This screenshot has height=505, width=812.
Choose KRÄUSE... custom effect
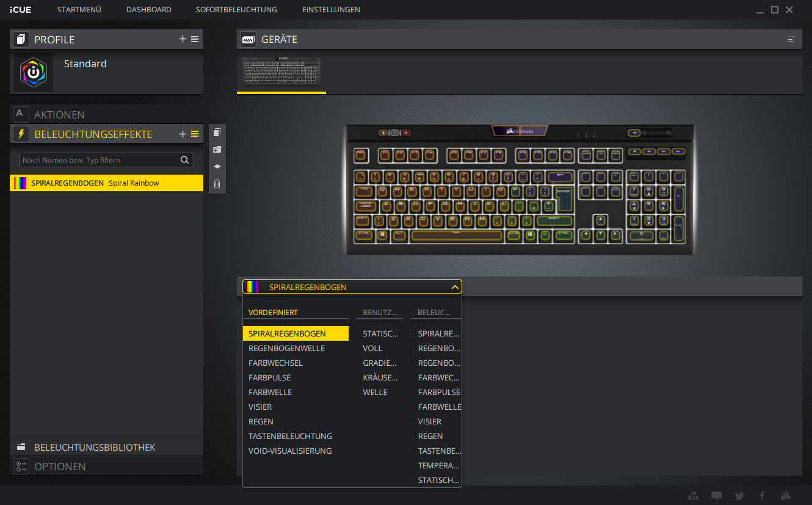coord(380,377)
